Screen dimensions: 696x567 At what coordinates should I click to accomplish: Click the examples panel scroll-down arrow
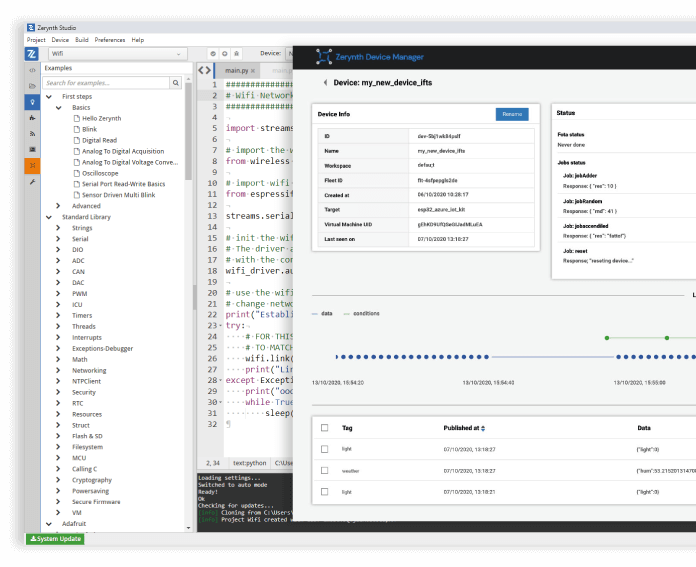point(188,528)
